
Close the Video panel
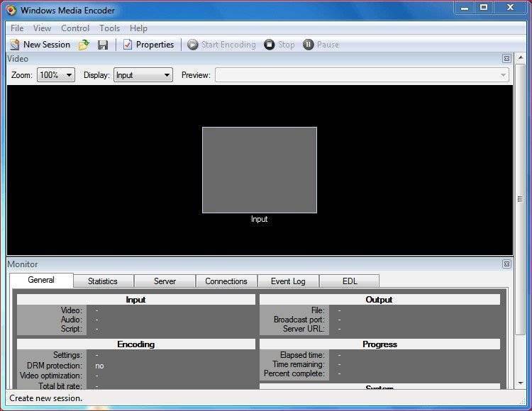pyautogui.click(x=506, y=59)
